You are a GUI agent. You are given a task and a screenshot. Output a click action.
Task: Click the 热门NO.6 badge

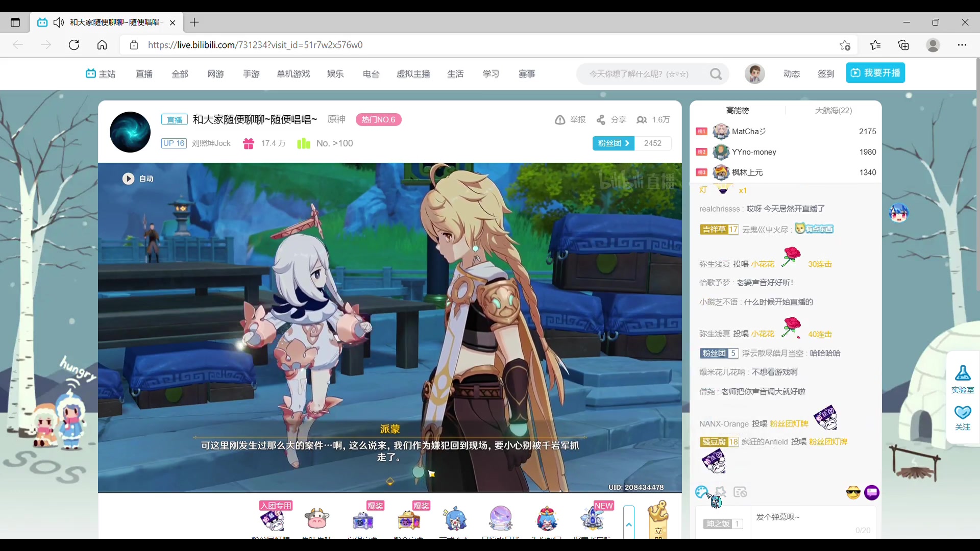click(379, 120)
